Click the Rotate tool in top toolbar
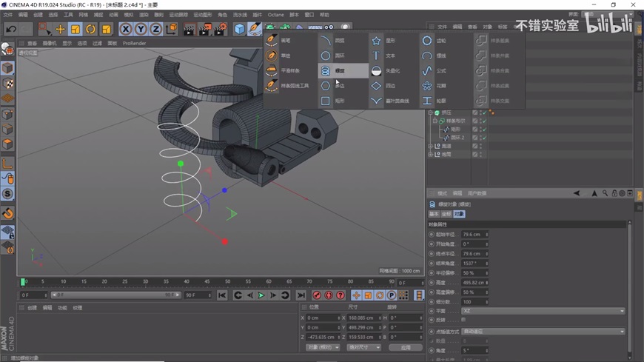644x362 pixels. (90, 30)
